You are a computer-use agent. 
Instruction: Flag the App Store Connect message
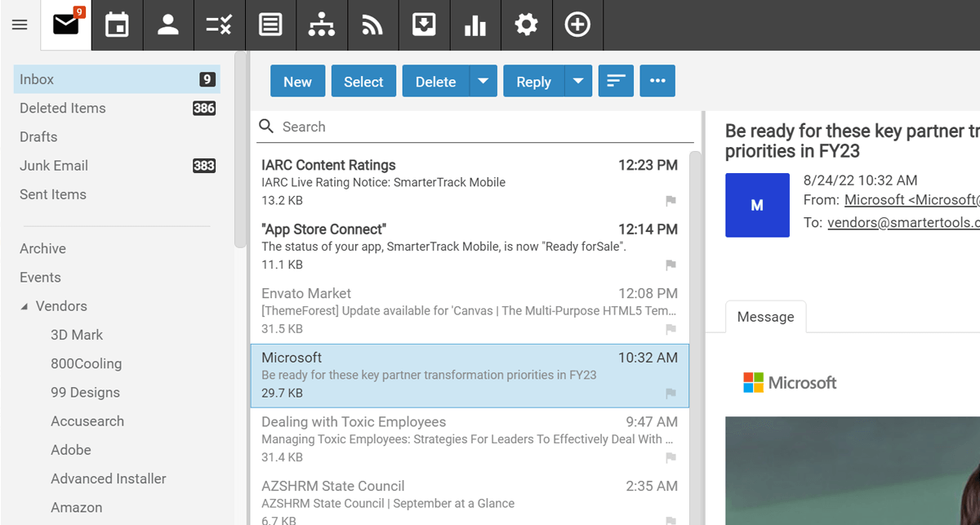[670, 265]
